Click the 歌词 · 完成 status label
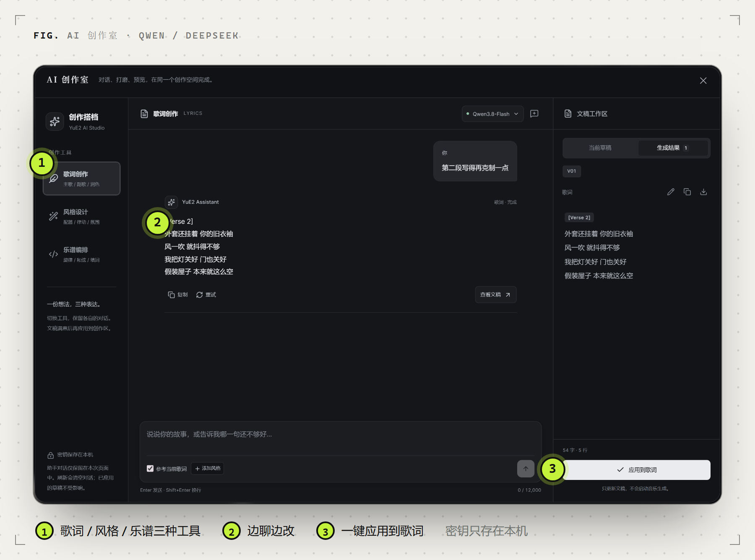The image size is (755, 560). (x=505, y=202)
